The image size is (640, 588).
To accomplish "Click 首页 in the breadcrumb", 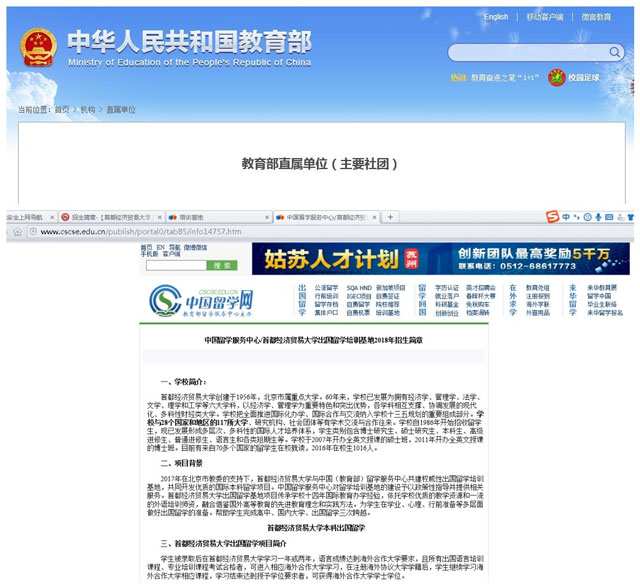I will (x=62, y=110).
